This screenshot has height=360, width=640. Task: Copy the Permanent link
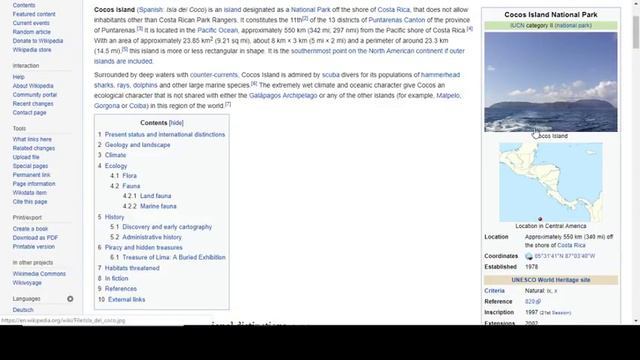click(x=31, y=175)
